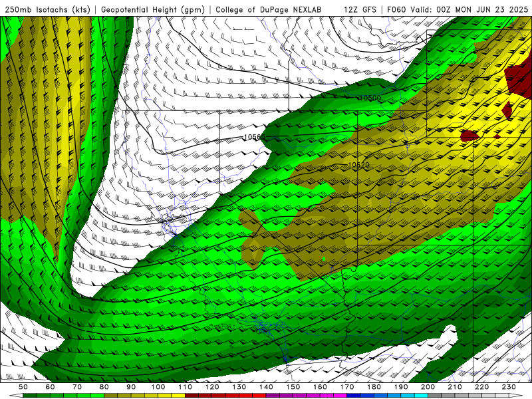Click the 230 label on the color scale
Screen dimensions: 532x399
(509, 387)
